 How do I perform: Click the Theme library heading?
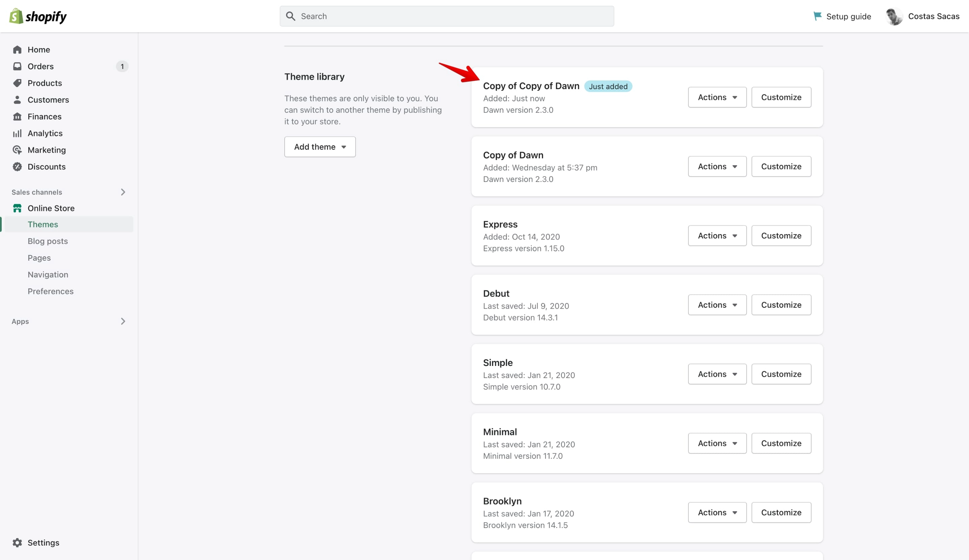point(314,76)
